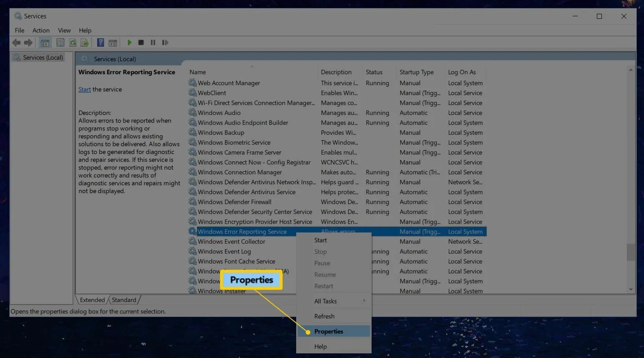This screenshot has height=358, width=644.
Task: Choose Start in the context menu
Action: click(334, 240)
